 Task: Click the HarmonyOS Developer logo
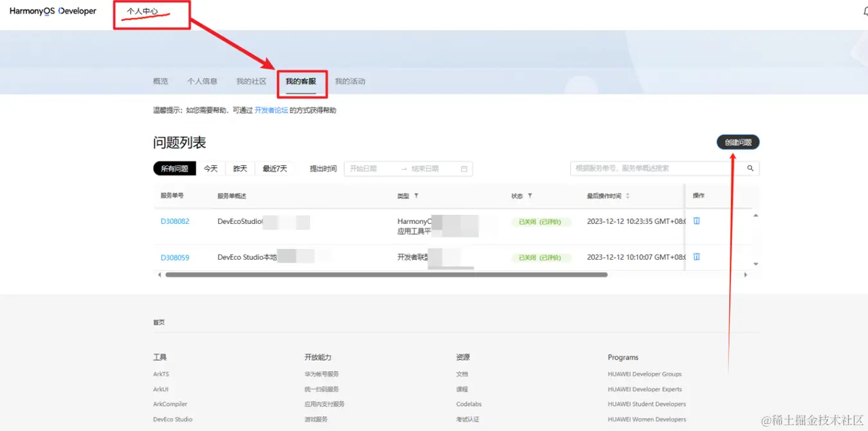(53, 12)
